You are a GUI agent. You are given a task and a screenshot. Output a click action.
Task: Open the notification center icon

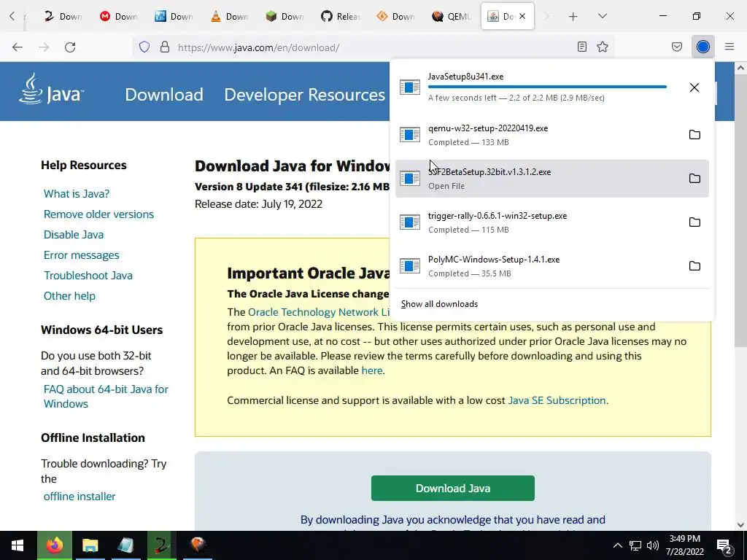pos(724,545)
